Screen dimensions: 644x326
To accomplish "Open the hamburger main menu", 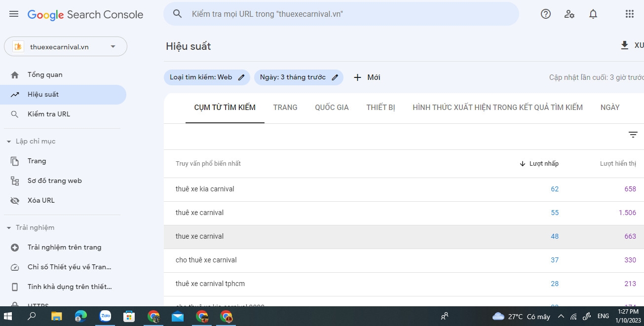I will coord(14,14).
